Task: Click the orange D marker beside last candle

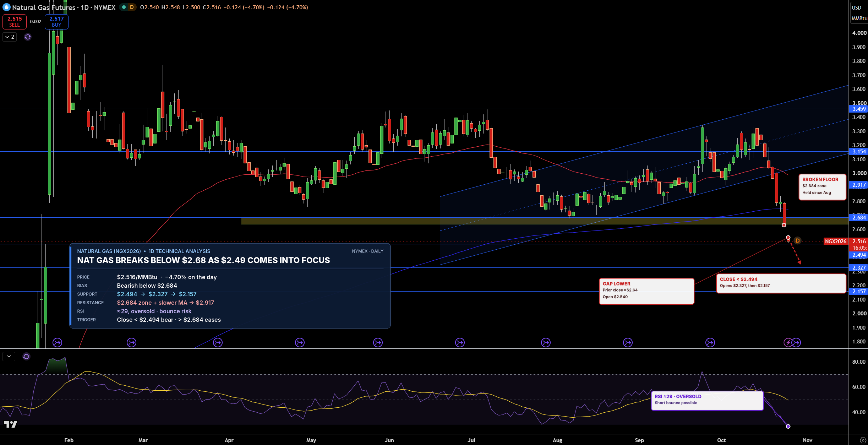Action: [798, 241]
